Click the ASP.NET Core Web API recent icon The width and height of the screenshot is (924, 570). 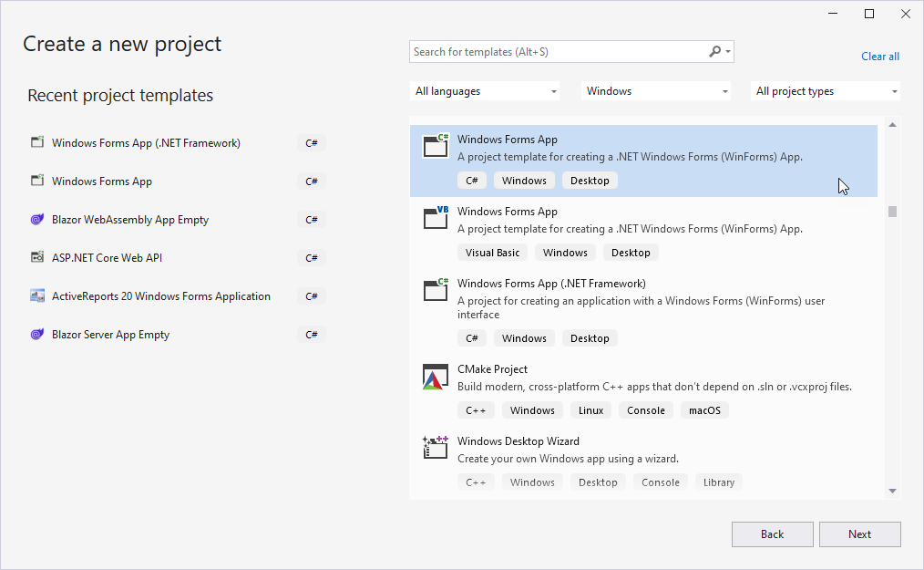[x=37, y=258]
